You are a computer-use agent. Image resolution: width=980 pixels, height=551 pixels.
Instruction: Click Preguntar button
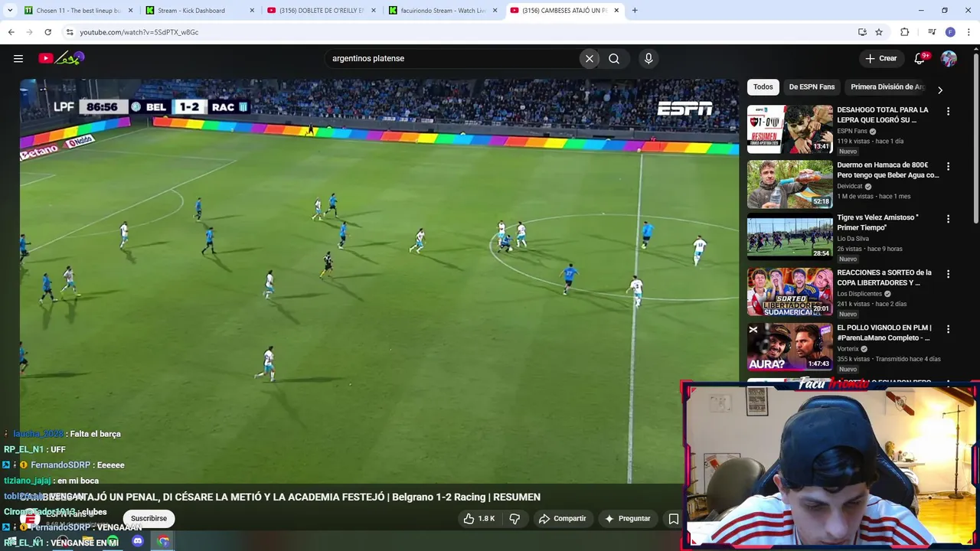pos(628,519)
